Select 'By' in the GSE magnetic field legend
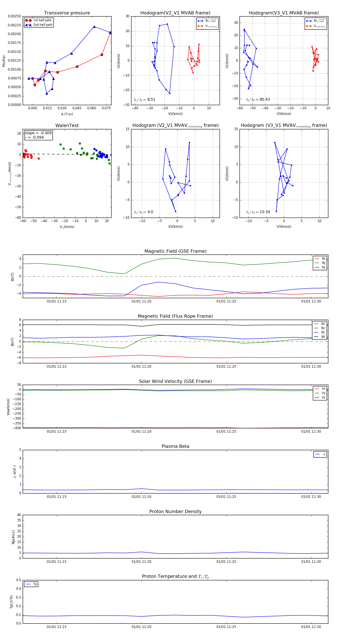Screen dimensions: 351x644 point(320,263)
